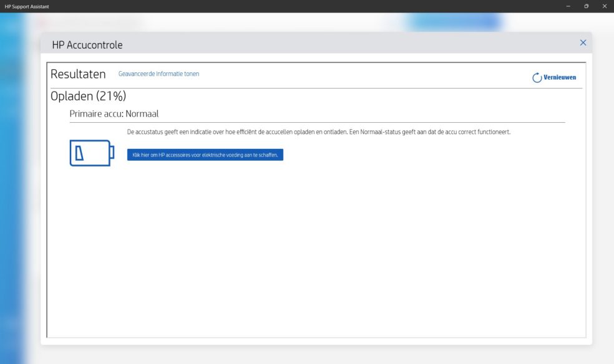Screen dimensions: 614x364
Task: Click the battery status icon
Action: coord(92,153)
